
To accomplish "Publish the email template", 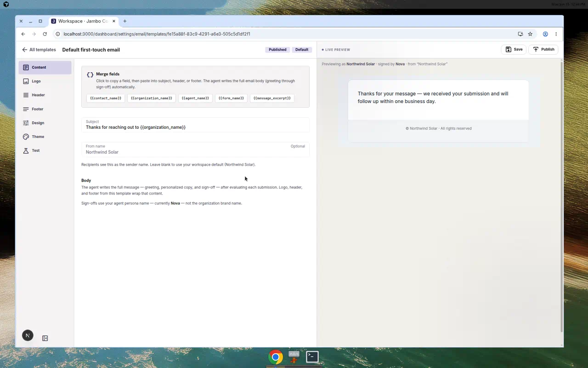I will (543, 49).
